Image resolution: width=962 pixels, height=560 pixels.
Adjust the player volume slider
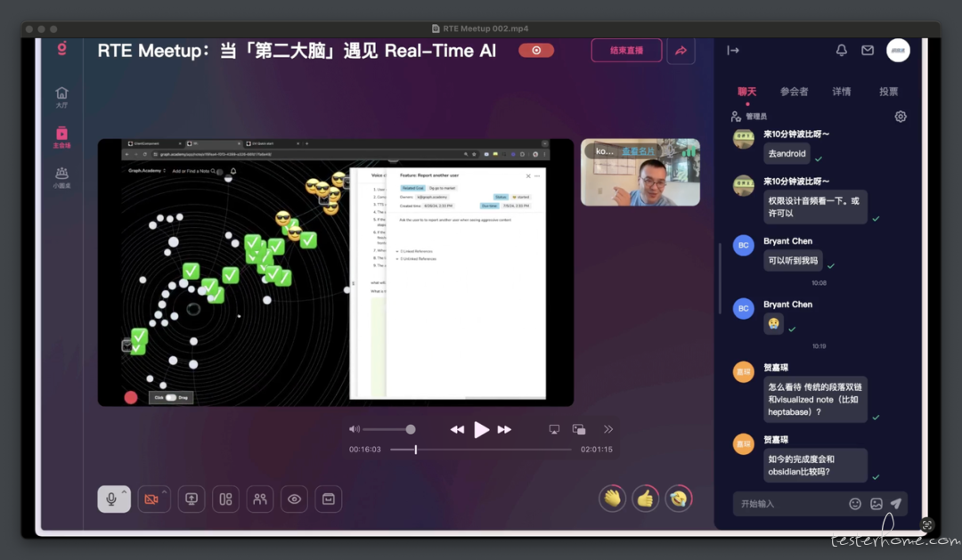pyautogui.click(x=389, y=429)
